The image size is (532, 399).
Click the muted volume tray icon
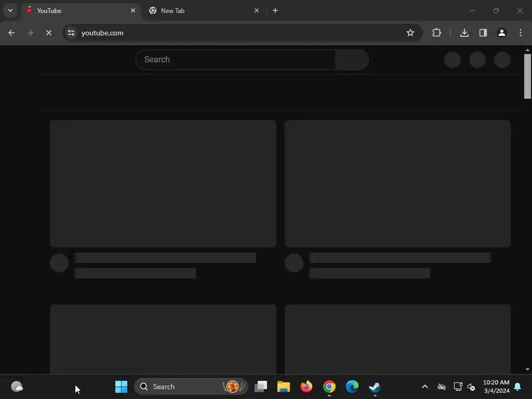[x=471, y=387]
